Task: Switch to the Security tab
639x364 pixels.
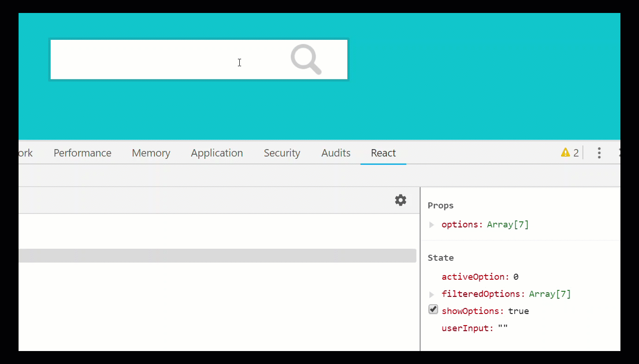Action: (x=282, y=153)
